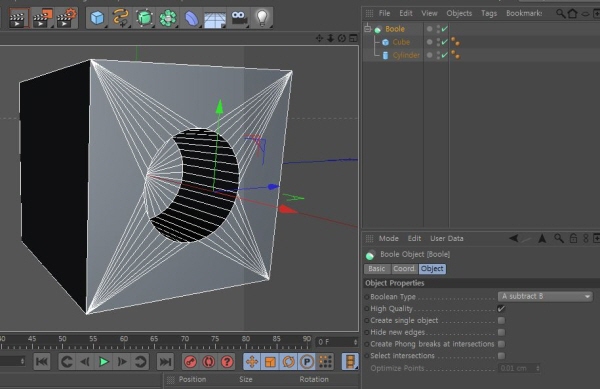600x389 pixels.
Task: Open the Tags menu
Action: (x=489, y=13)
